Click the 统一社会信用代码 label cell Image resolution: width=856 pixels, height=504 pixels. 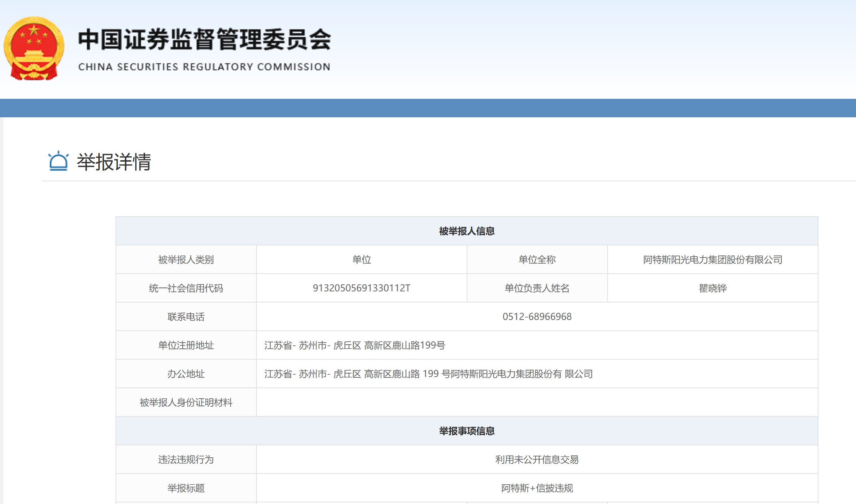186,288
